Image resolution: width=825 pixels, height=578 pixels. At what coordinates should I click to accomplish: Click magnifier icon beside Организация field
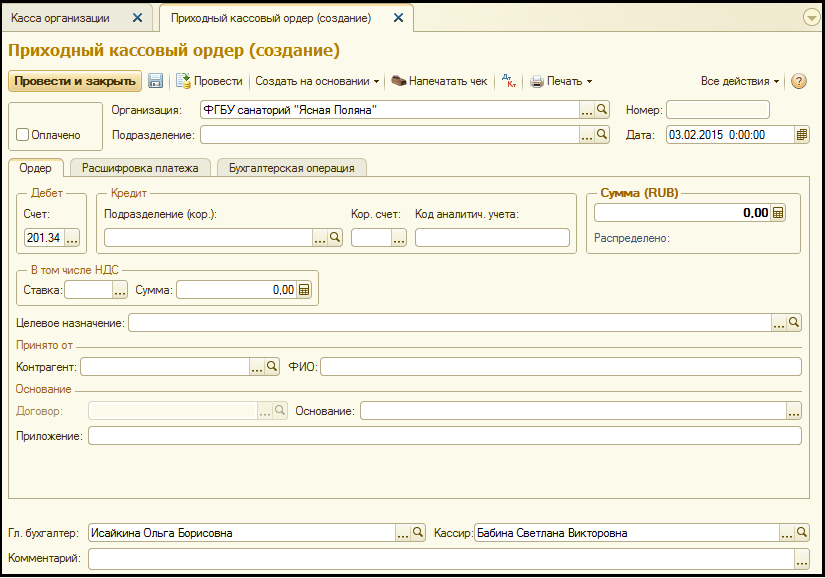[x=602, y=110]
